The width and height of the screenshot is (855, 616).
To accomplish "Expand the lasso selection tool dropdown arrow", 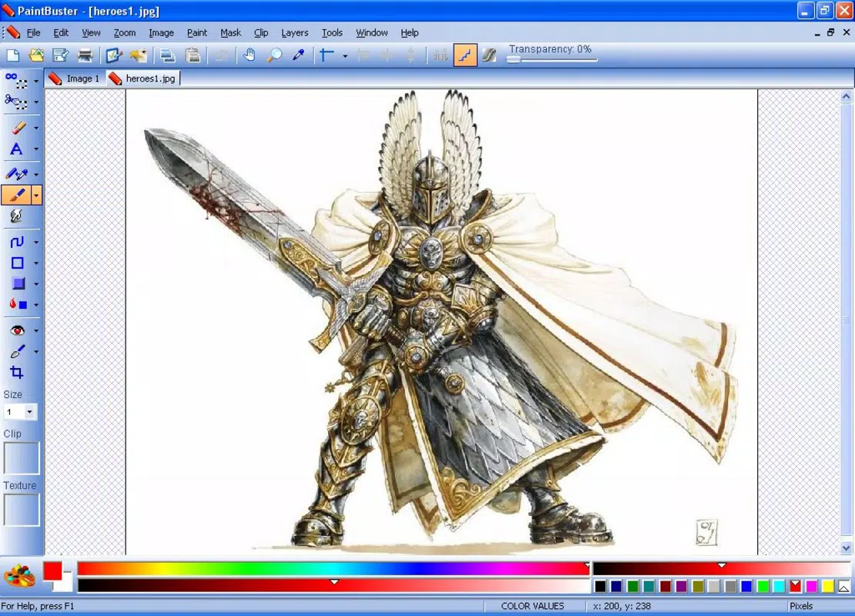I will pos(36,81).
